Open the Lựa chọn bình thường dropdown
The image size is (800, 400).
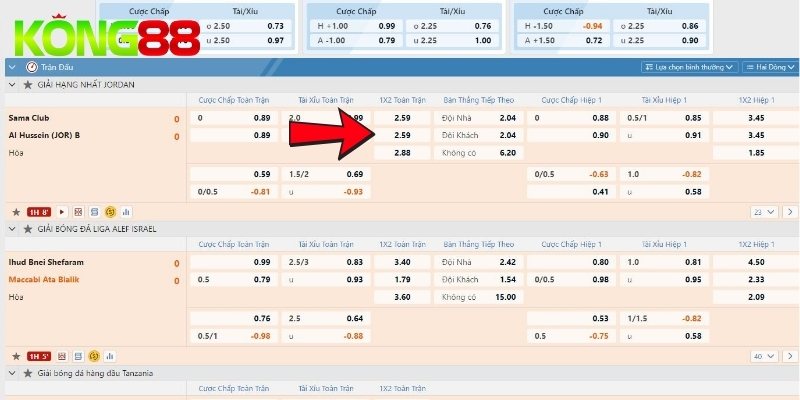pyautogui.click(x=691, y=67)
